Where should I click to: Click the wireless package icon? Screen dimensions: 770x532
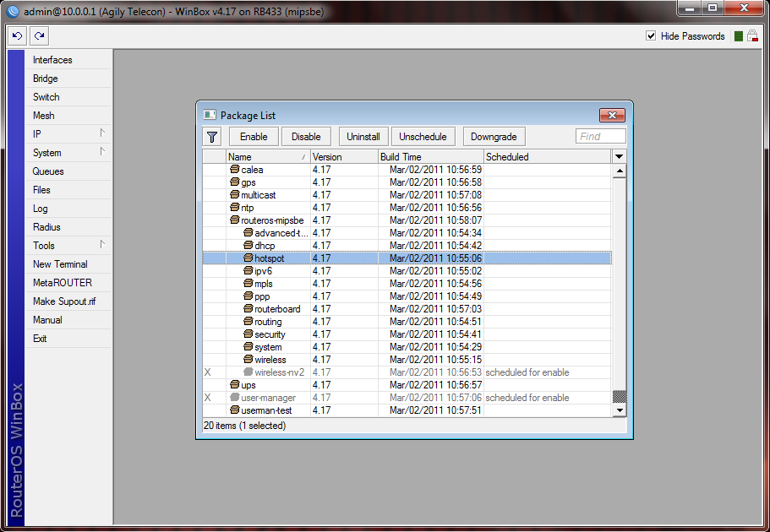click(248, 360)
